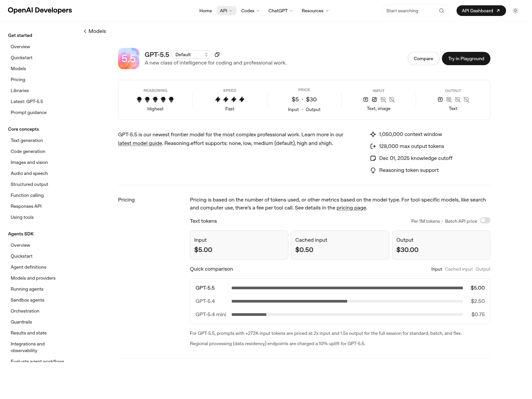
Task: Open Quickstart under Get started
Action: [22, 58]
